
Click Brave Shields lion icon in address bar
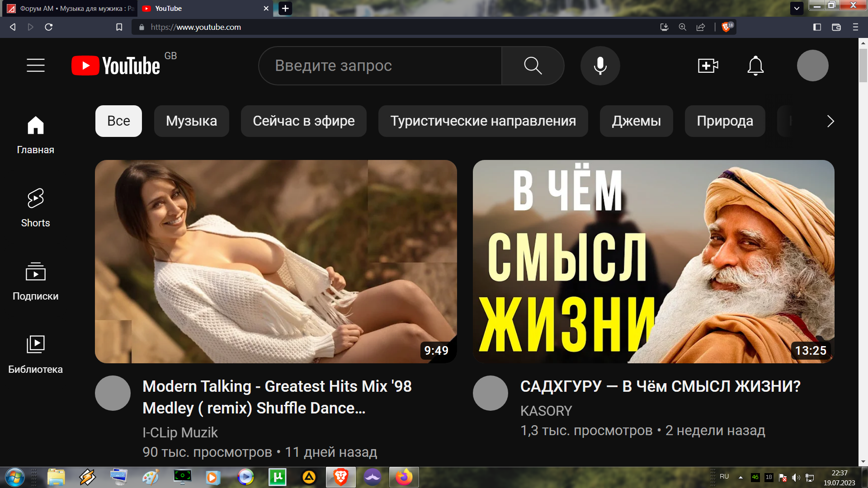pos(726,27)
